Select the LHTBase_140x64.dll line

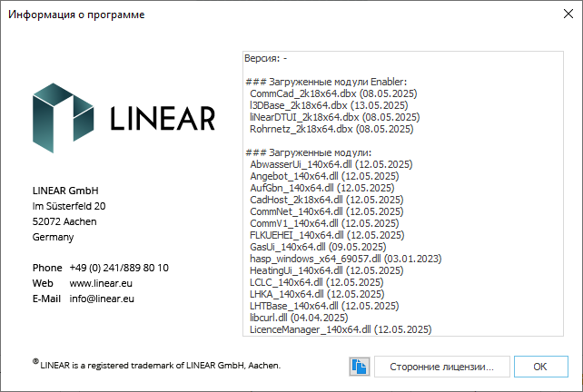pyautogui.click(x=324, y=306)
